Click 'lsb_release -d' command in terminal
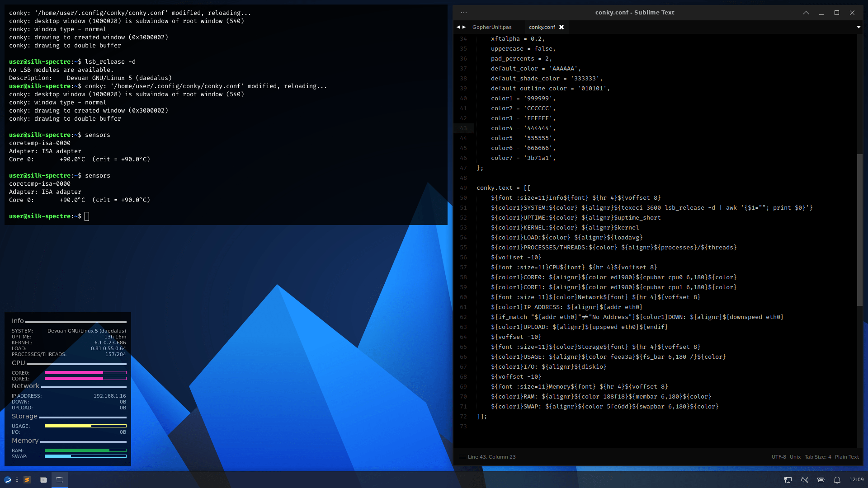This screenshot has height=488, width=868. [x=110, y=62]
